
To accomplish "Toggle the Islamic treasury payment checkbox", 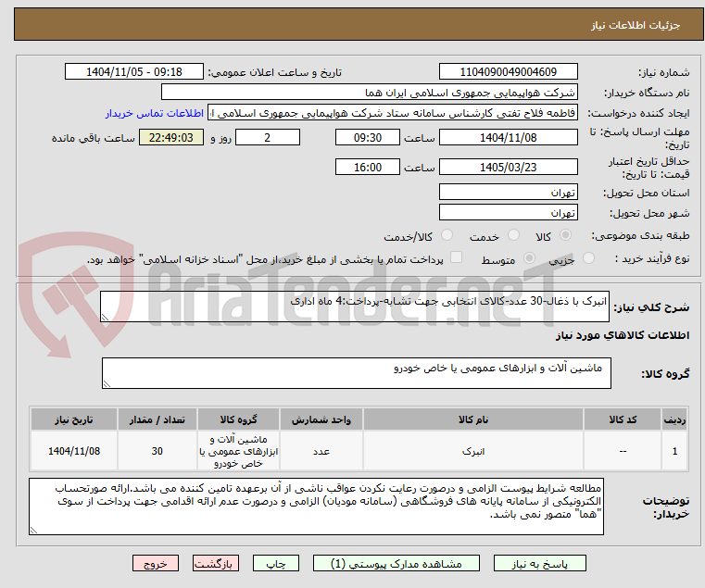I will click(x=457, y=257).
